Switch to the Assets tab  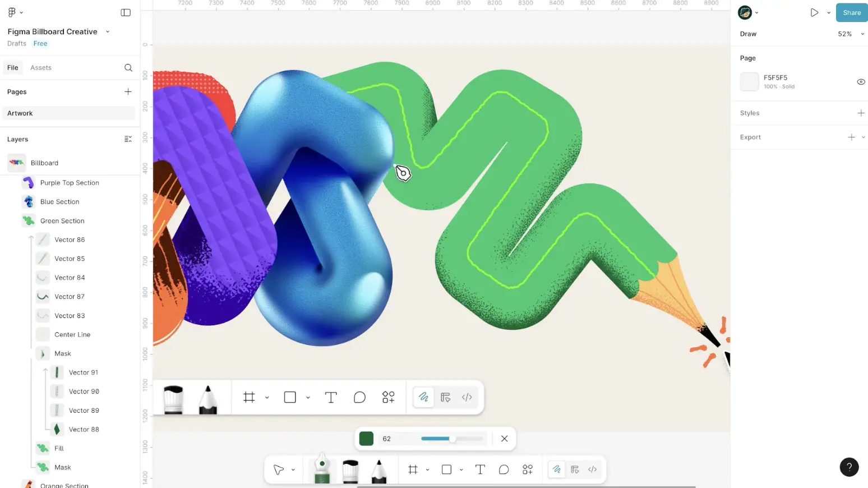41,68
